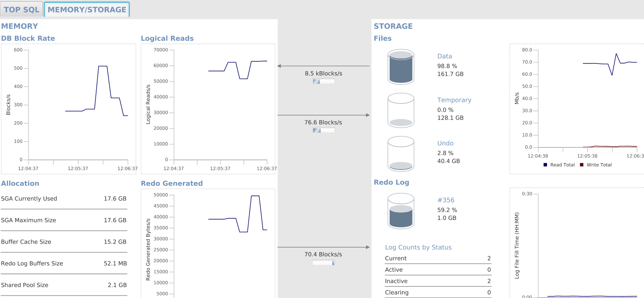Click the Buffer Cache Size row
Screen dimensions: 644x298
click(64, 242)
